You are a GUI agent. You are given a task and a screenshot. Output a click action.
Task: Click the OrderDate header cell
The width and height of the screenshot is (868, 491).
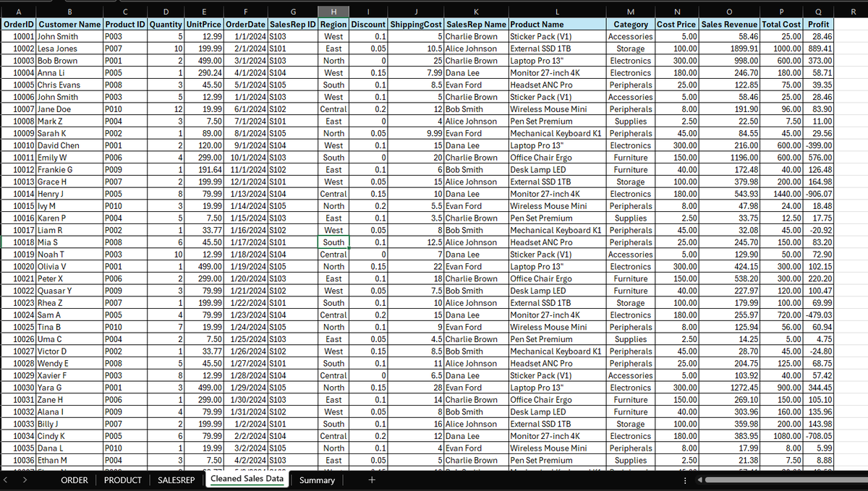(x=246, y=24)
